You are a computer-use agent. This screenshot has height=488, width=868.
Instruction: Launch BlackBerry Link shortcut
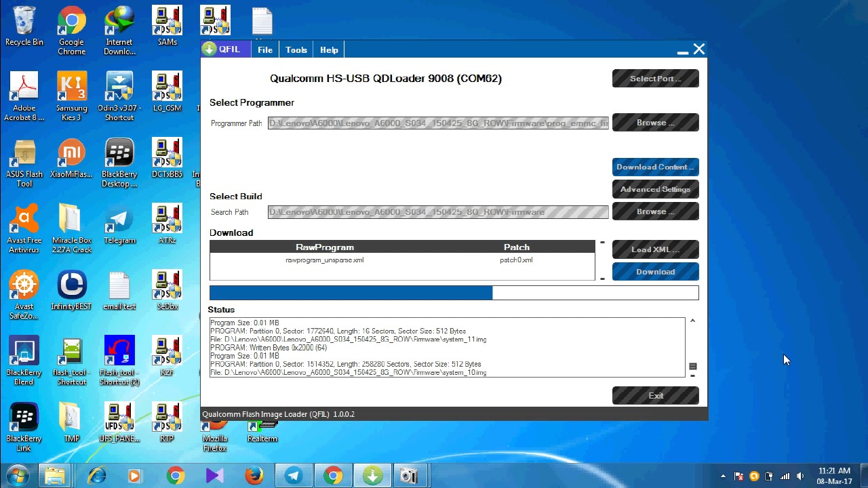24,428
